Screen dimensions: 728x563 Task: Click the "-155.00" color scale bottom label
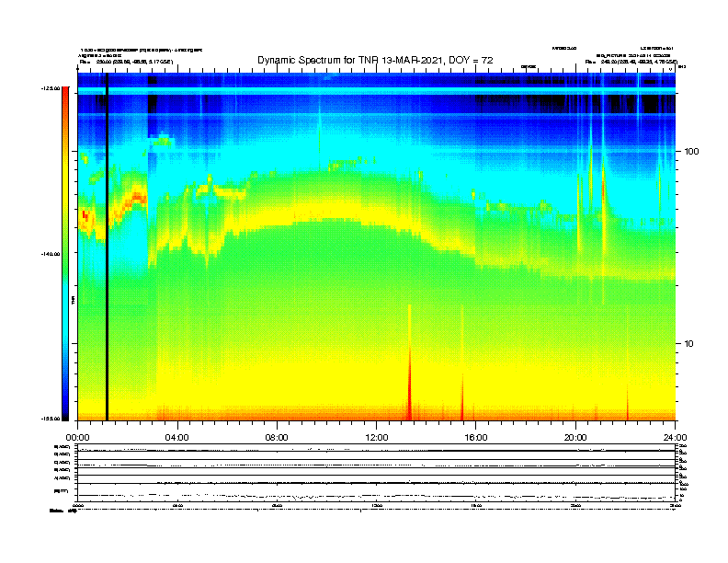tap(51, 419)
